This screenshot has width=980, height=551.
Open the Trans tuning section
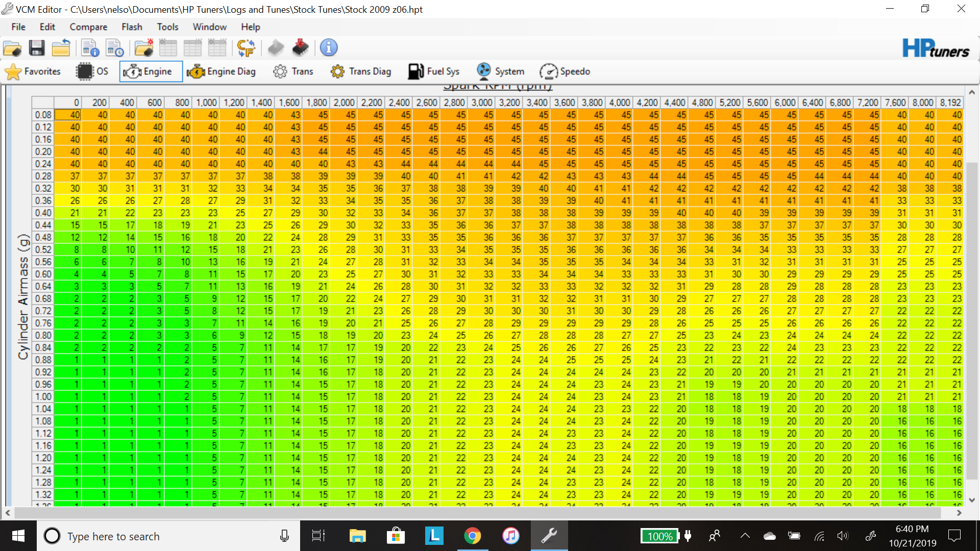293,71
